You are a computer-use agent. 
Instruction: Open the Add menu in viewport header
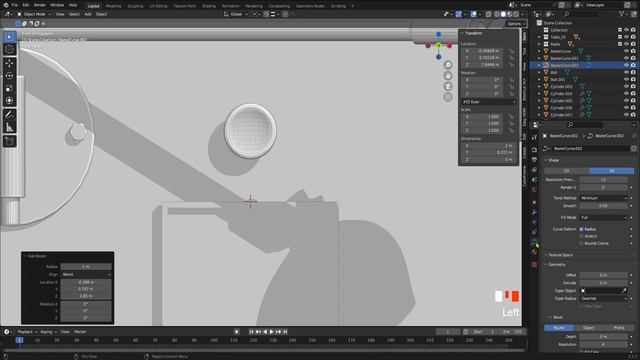[x=88, y=14]
